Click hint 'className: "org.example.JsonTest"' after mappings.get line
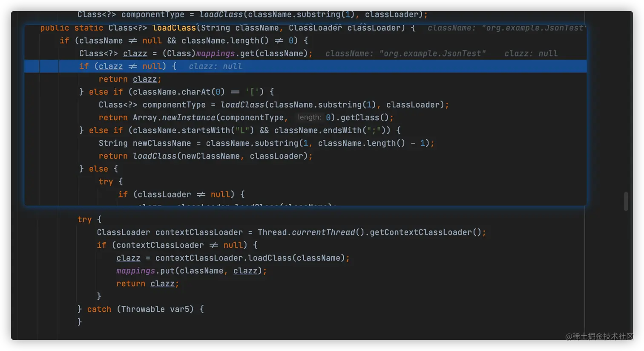Image resolution: width=644 pixels, height=351 pixels. (405, 53)
